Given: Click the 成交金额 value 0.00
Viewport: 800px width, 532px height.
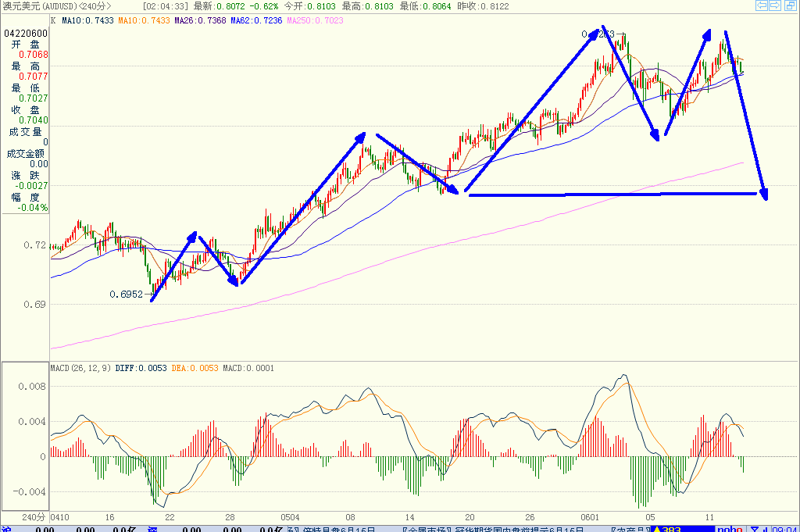Looking at the screenshot, I should click(39, 164).
